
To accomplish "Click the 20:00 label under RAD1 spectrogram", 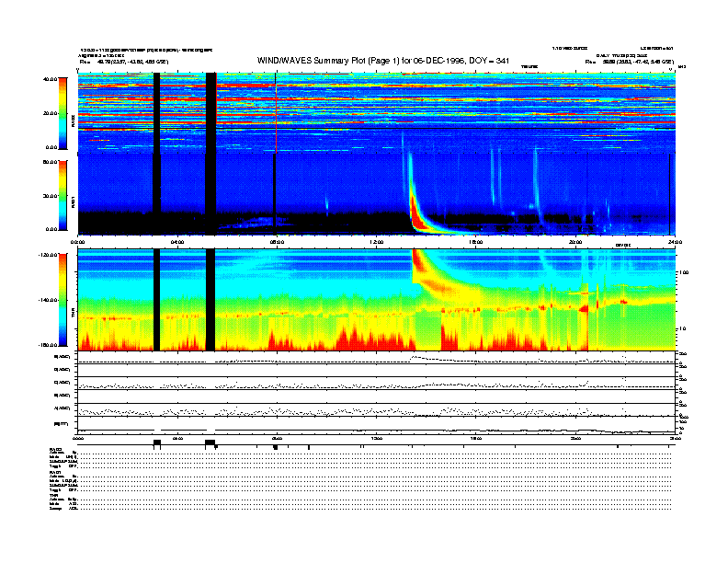I will pos(575,242).
